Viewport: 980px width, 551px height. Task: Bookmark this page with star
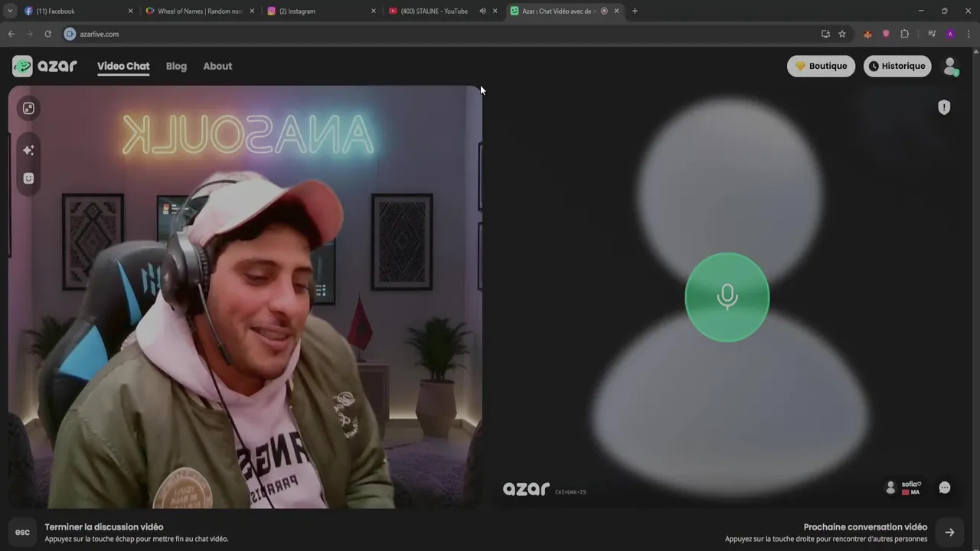(x=842, y=34)
